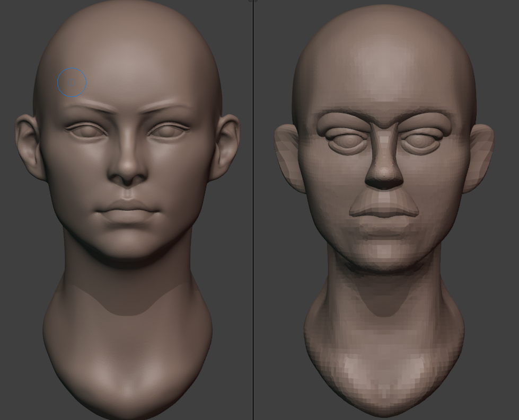The height and width of the screenshot is (420, 519).
Task: Click the blue circular brush cursor
Action: tap(72, 83)
